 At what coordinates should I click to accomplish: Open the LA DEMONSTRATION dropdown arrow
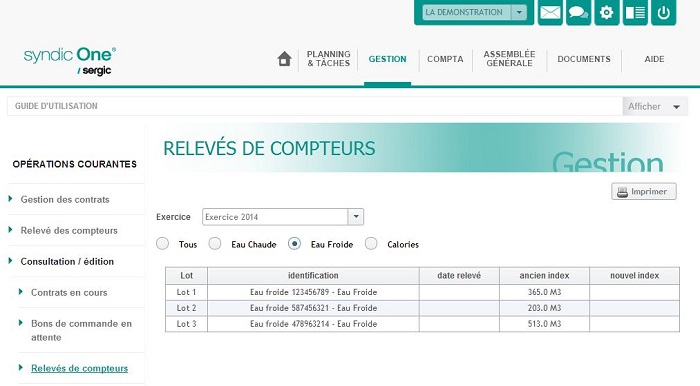tap(519, 12)
